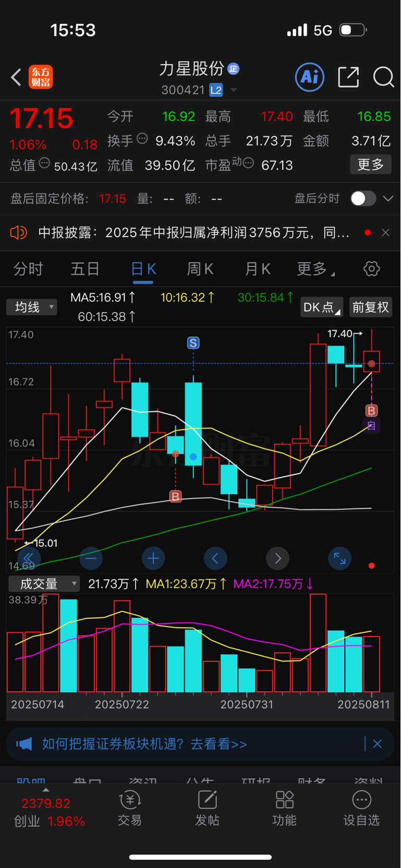Open 如何把握证券板块机遇 link
Screen dimensions: 401x868
[144, 744]
